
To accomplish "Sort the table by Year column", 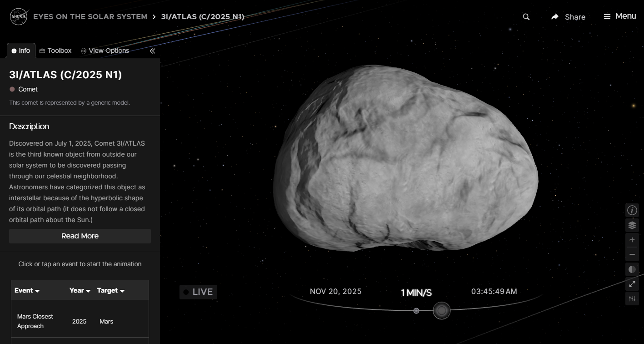I will click(80, 290).
